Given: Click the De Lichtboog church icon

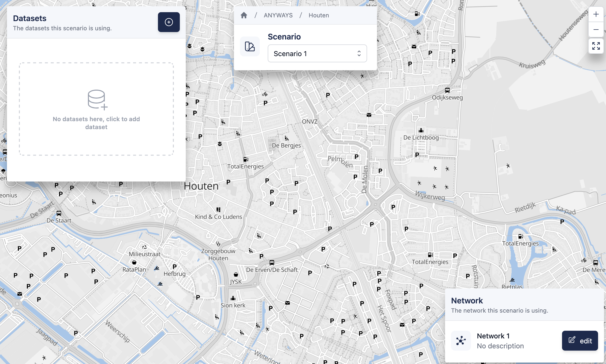Looking at the screenshot, I should (x=421, y=130).
